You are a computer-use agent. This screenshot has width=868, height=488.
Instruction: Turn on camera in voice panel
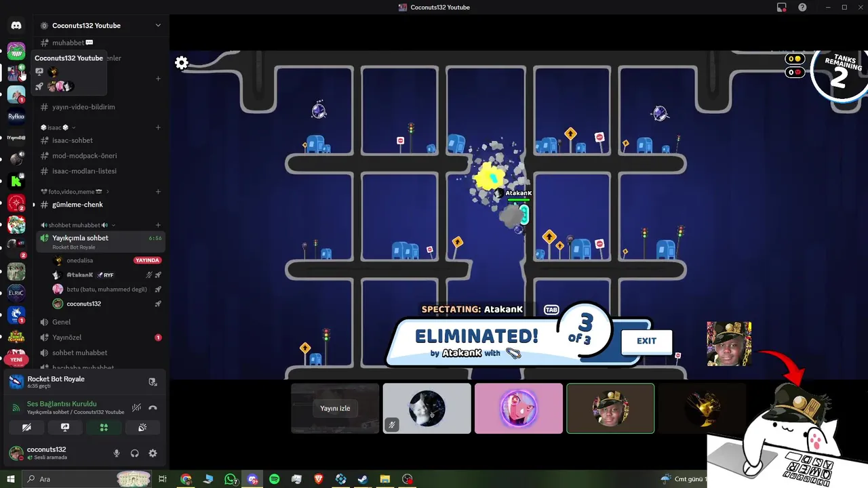point(26,428)
